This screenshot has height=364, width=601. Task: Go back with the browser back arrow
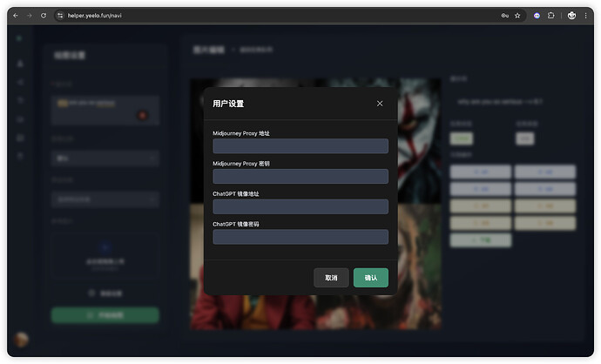[16, 16]
